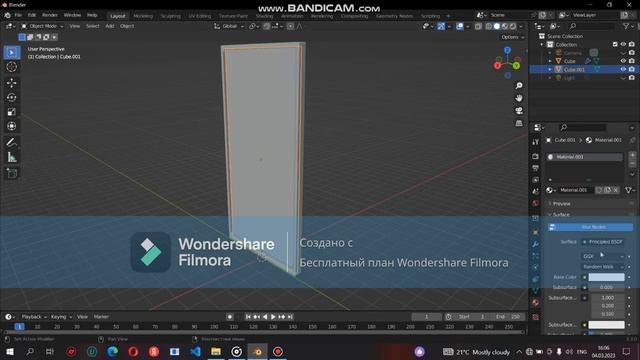This screenshot has width=640, height=360.
Task: Open the Object Mode dropdown
Action: (x=42, y=26)
